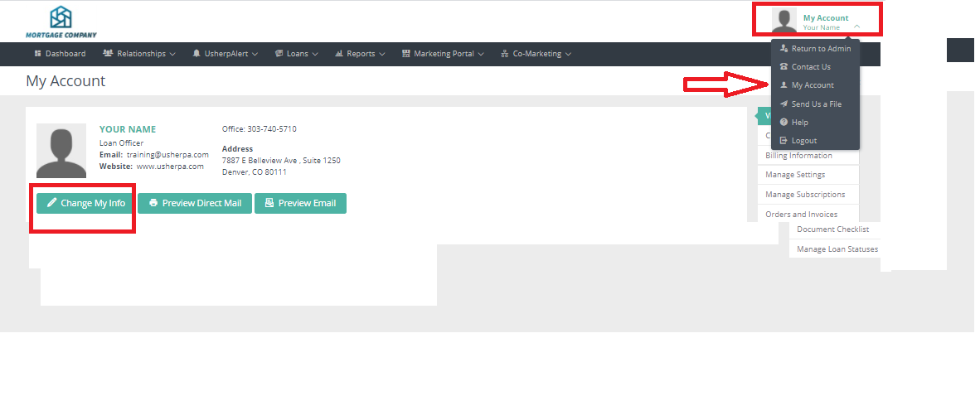Choose Return to Admin menu entry
The width and height of the screenshot is (980, 396).
[820, 49]
